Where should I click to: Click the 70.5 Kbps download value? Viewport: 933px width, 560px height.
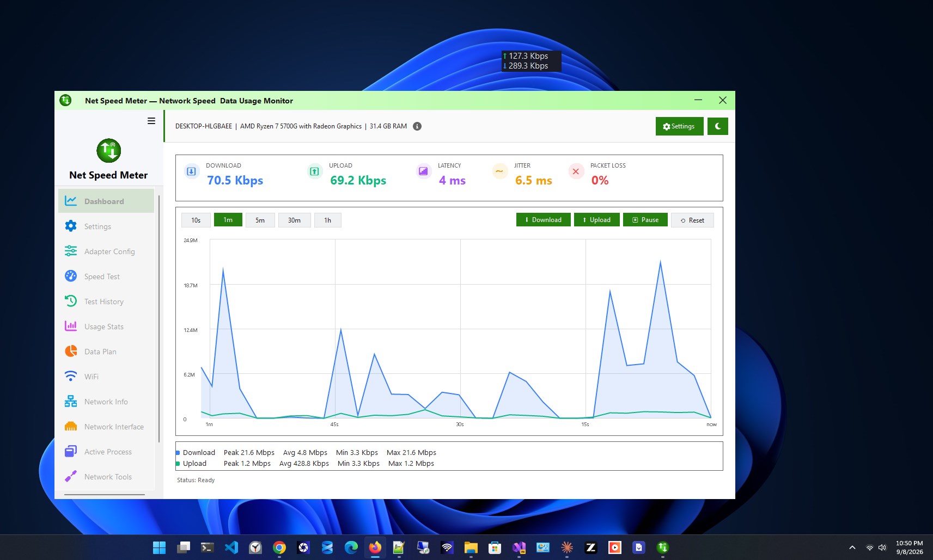point(235,181)
